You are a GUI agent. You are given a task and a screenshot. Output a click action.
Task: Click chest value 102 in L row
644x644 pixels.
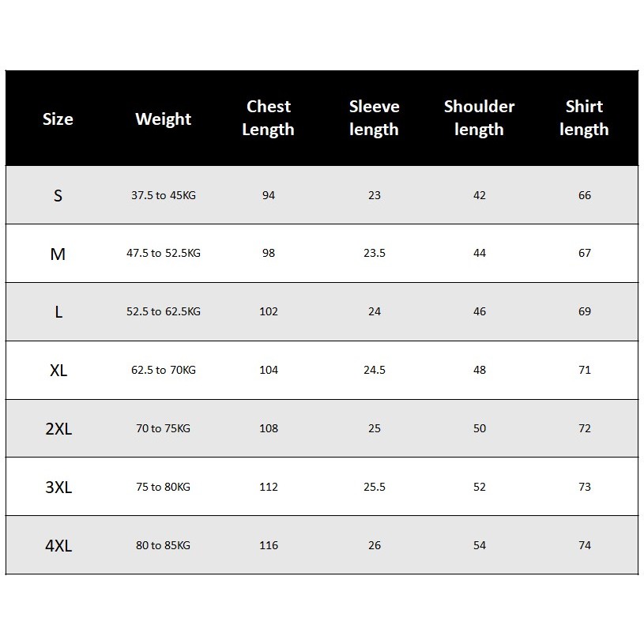[269, 311]
